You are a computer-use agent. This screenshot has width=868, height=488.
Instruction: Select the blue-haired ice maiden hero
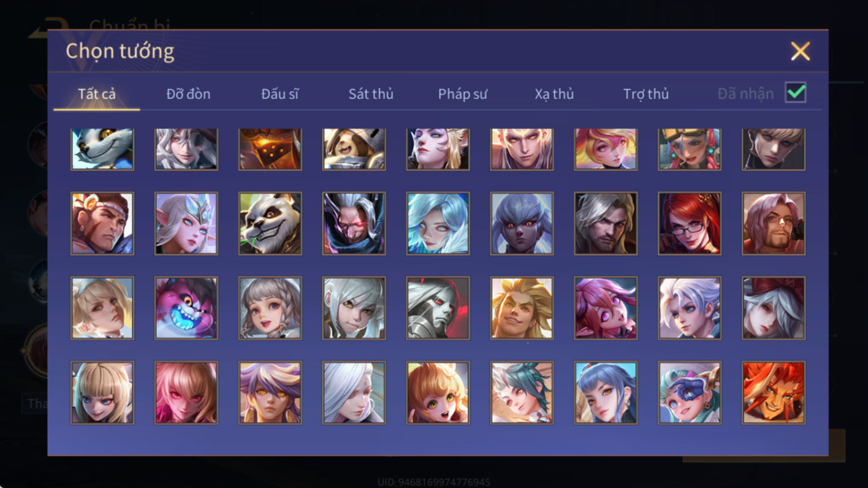437,223
